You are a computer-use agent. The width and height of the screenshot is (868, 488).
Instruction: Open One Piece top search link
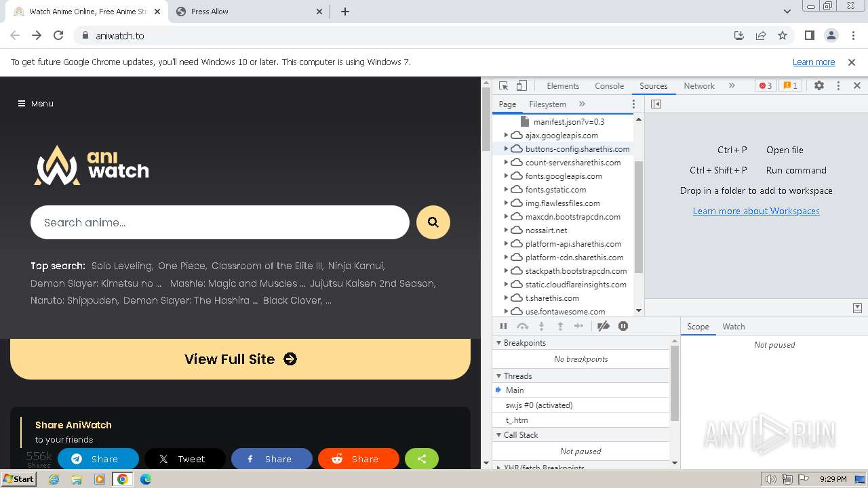(x=182, y=266)
